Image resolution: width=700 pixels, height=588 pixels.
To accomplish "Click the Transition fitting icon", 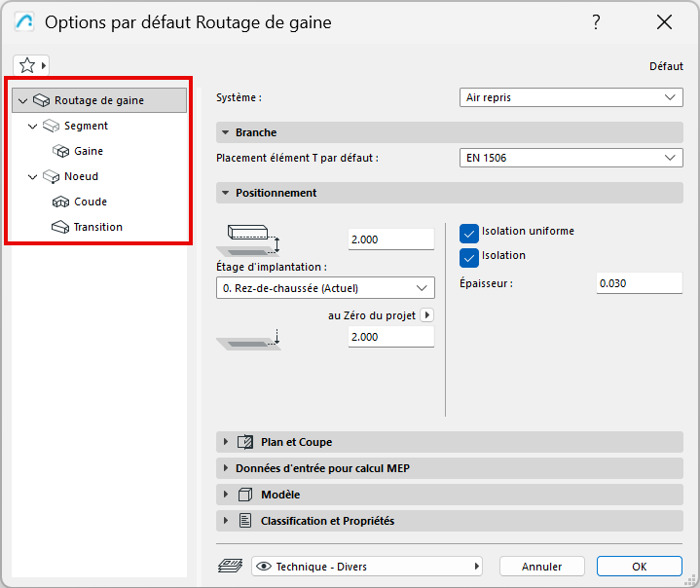I will 60,227.
